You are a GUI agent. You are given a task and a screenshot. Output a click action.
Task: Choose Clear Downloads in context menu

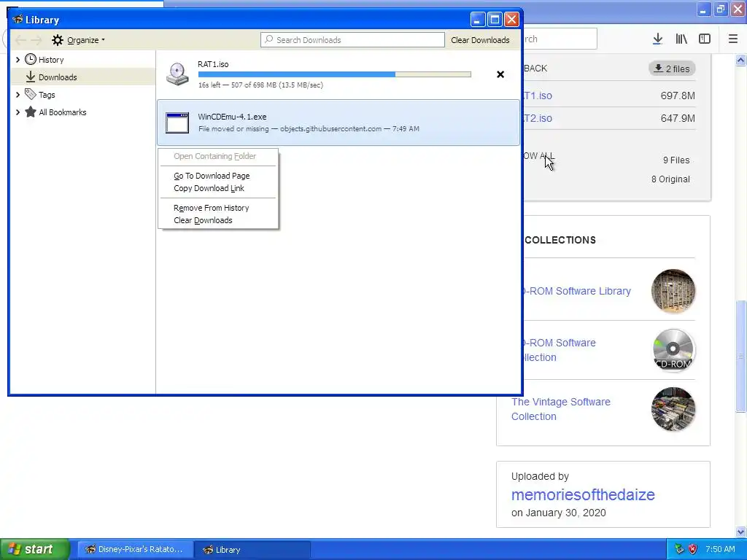pos(218,220)
